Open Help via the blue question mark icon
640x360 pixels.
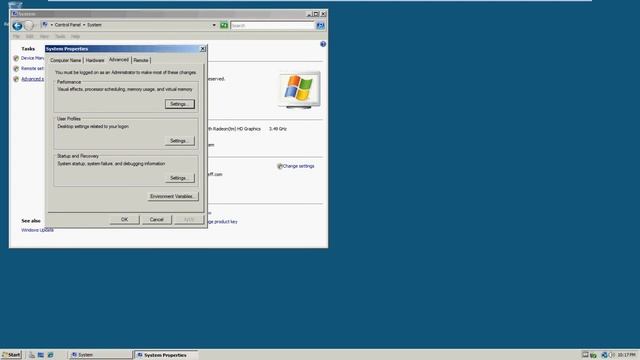tap(323, 44)
